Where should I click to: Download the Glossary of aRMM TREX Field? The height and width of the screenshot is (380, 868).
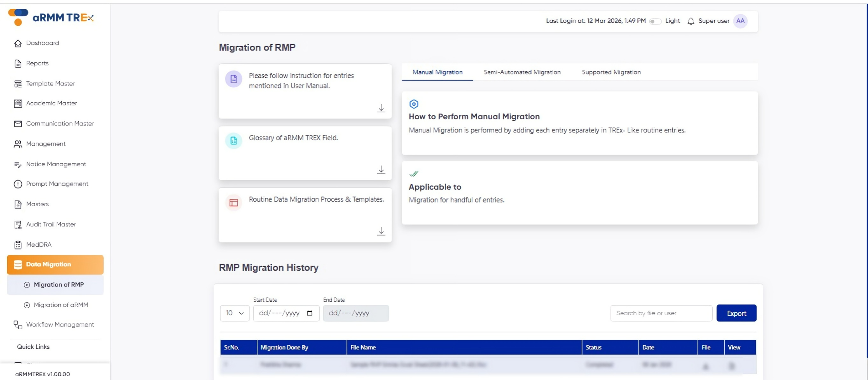pos(381,170)
